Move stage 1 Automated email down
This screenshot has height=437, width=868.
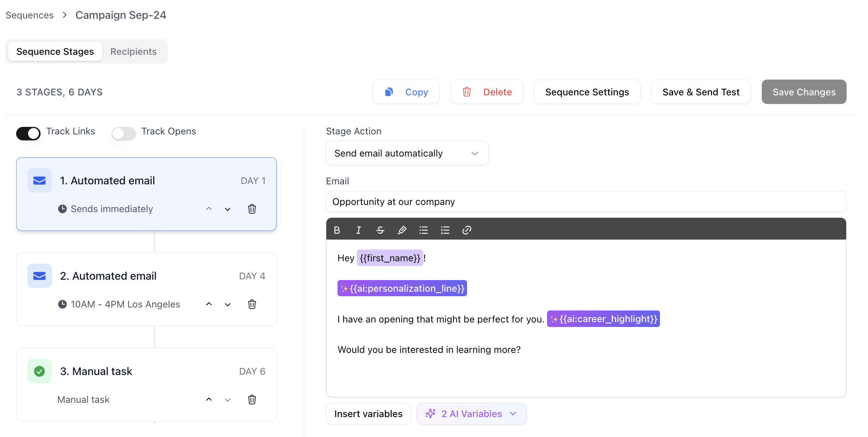point(228,209)
